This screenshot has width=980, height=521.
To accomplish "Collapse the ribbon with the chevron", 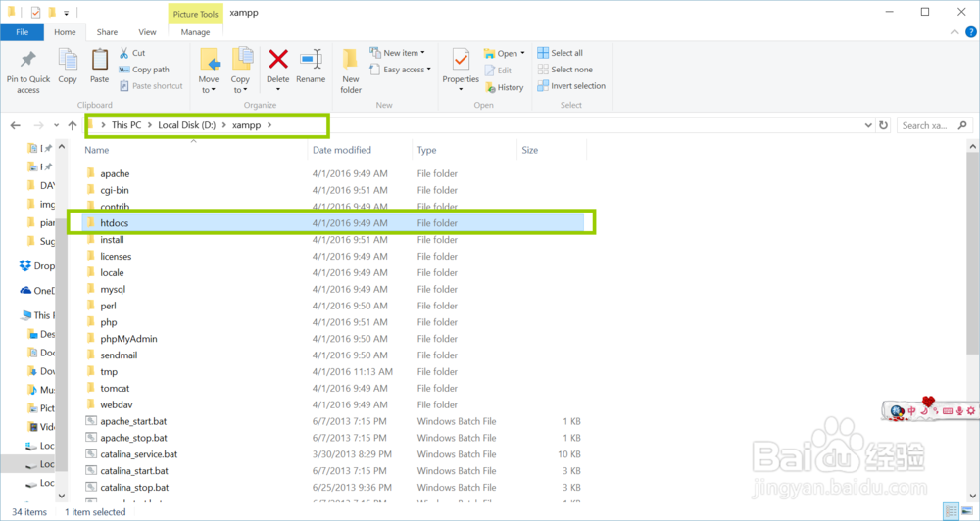I will tap(955, 32).
